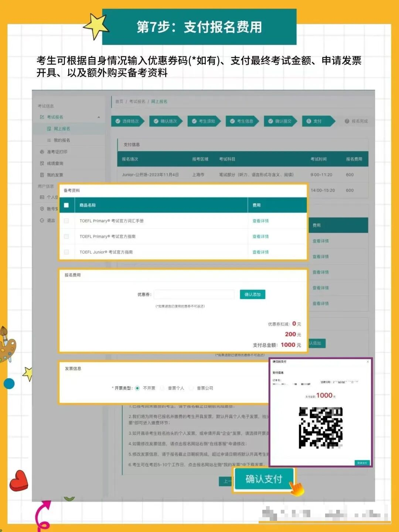Image resolution: width=399 pixels, height=532 pixels.
Task: Open 个人信息 in the sidebar
Action: pyautogui.click(x=42, y=197)
